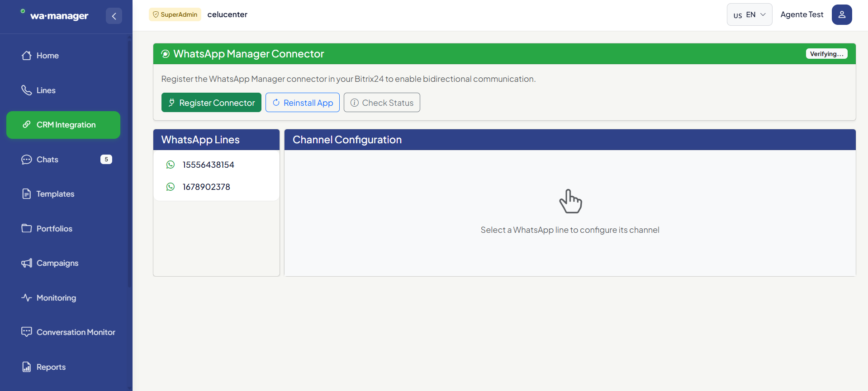Open Campaigns in the sidebar
This screenshot has height=391, width=868.
(63, 263)
